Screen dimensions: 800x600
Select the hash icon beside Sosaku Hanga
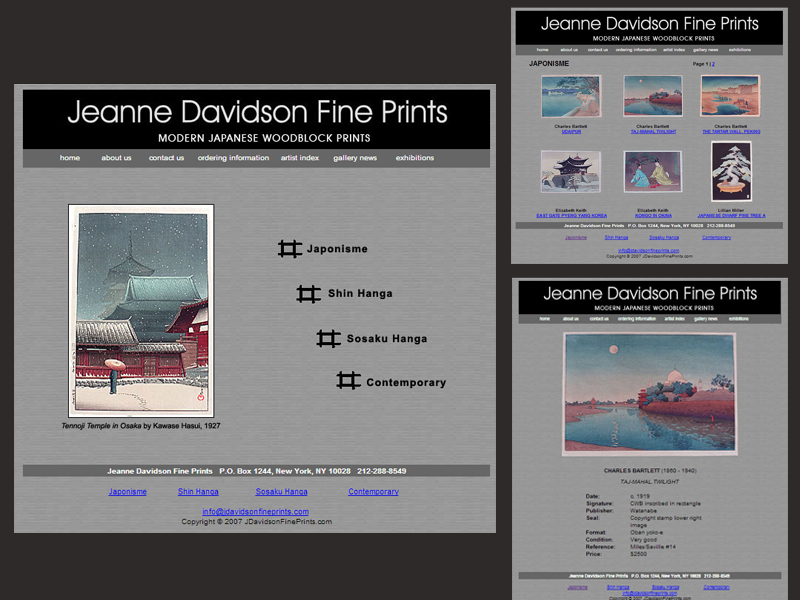tap(329, 339)
